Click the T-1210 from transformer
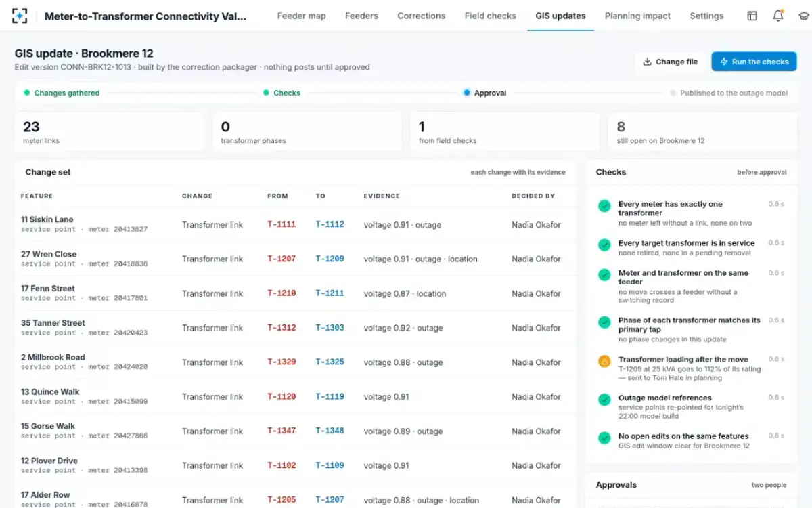Viewport: 812px width, 508px height. tap(281, 293)
